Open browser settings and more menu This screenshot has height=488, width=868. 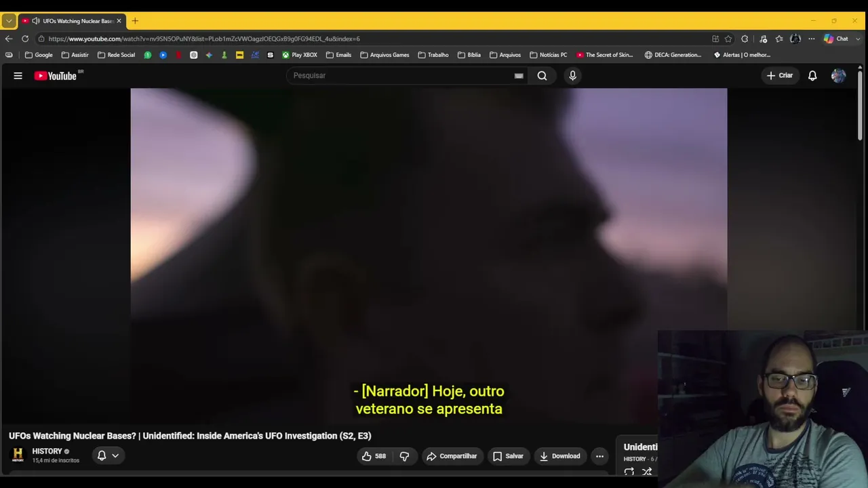coord(811,39)
